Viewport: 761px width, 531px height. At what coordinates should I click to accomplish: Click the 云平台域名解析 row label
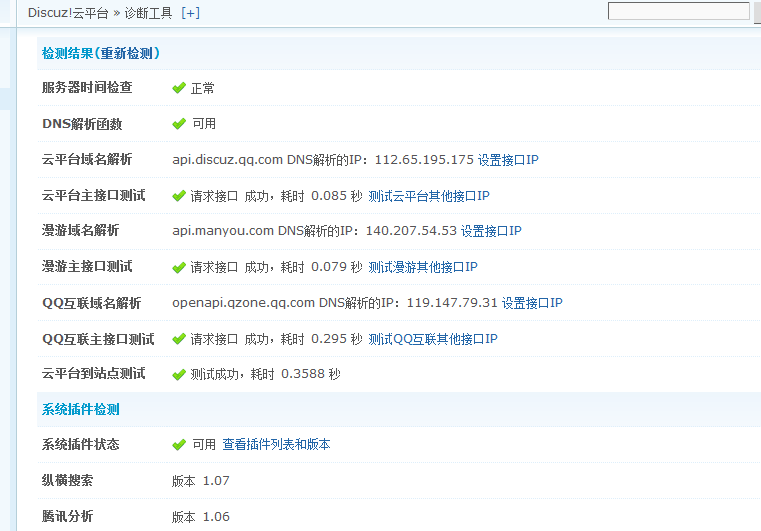tap(87, 159)
